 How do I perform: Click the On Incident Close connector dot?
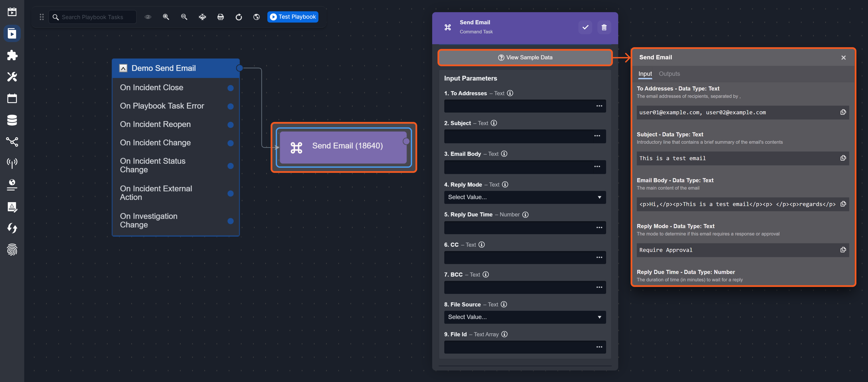pos(230,88)
